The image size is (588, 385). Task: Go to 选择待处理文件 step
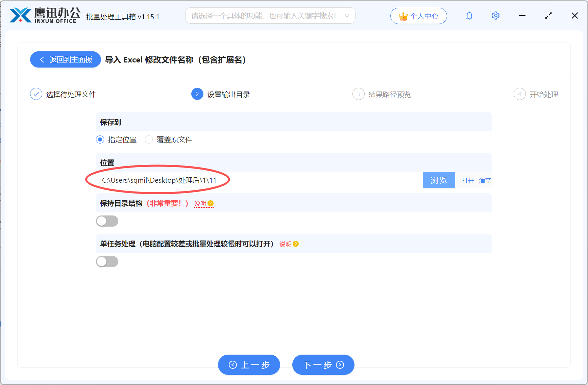point(71,94)
